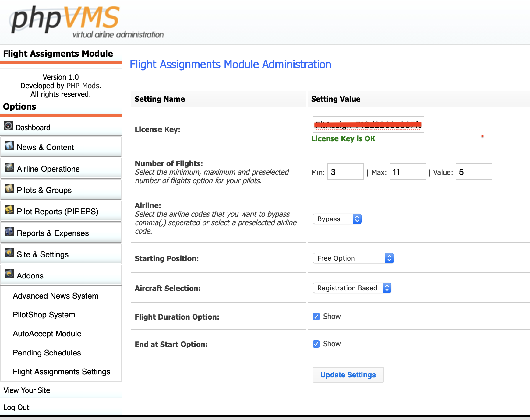530x420 pixels.
Task: Uncheck End at Start Option Show checkbox
Action: click(x=316, y=344)
